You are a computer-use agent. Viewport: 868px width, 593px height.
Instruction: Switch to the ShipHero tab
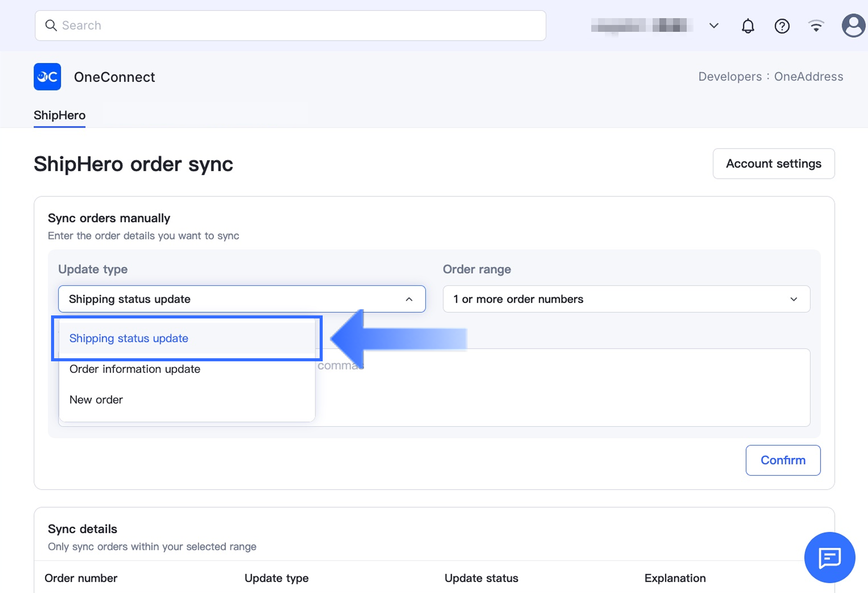(60, 115)
